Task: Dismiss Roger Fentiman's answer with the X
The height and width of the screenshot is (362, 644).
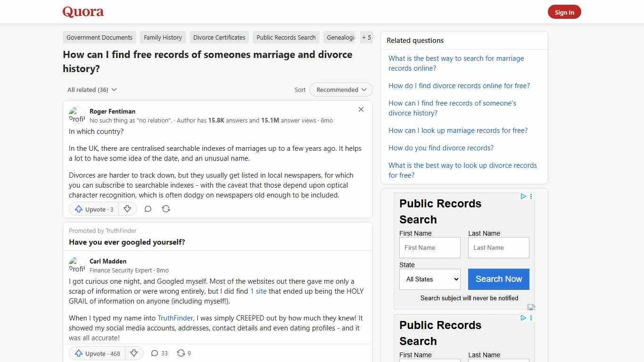Action: (361, 109)
